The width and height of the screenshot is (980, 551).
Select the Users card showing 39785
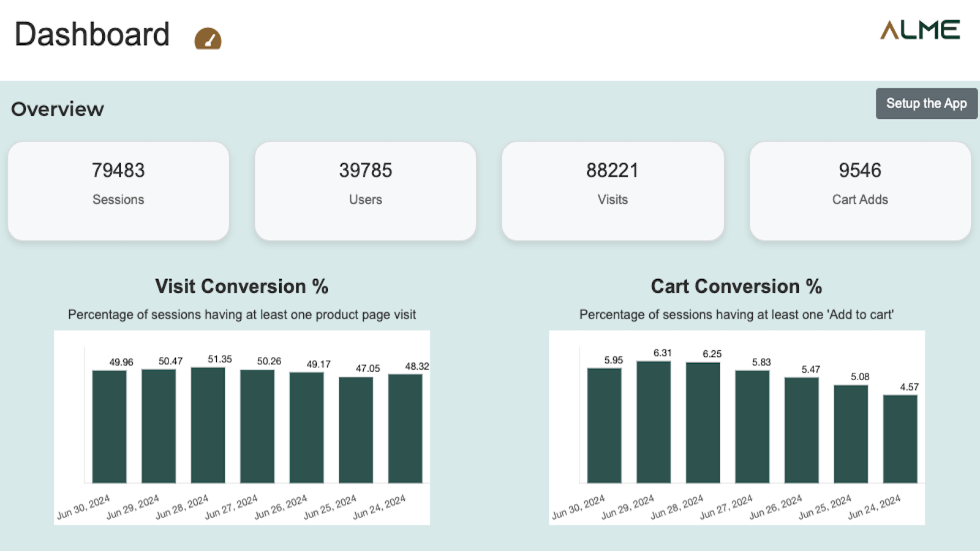pyautogui.click(x=366, y=191)
